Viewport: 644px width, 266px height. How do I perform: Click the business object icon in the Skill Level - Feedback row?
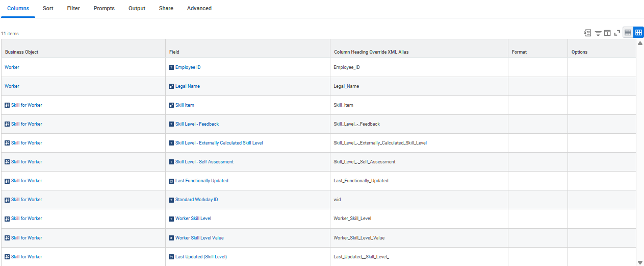pyautogui.click(x=7, y=124)
